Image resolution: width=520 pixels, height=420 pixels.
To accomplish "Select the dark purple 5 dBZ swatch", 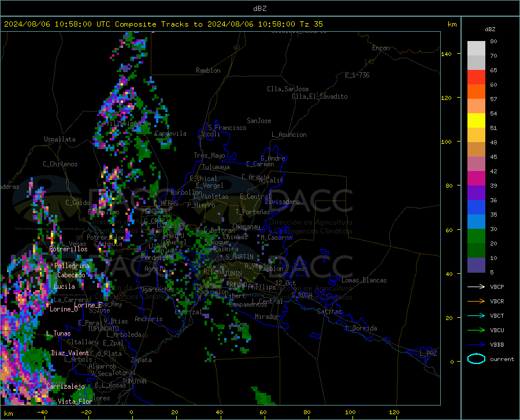I will point(476,265).
